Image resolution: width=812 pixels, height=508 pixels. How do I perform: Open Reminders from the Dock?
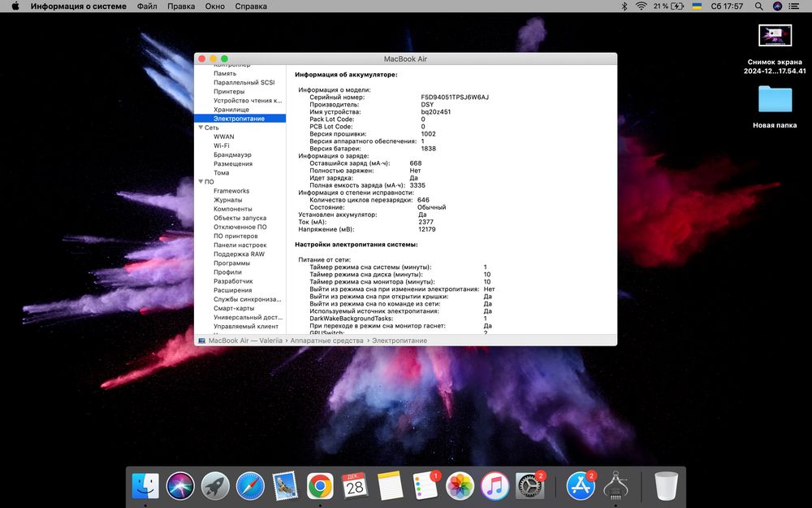tap(425, 486)
